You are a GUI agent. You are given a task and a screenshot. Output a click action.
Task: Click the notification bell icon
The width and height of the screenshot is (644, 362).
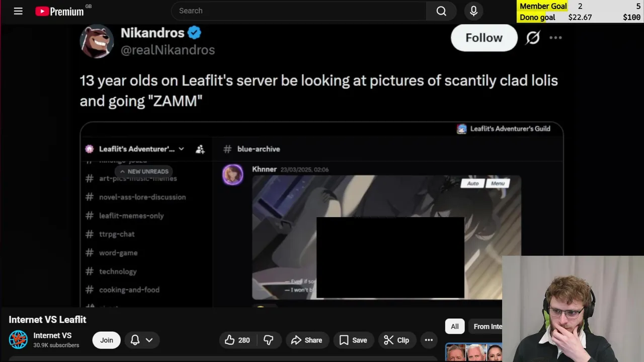pos(135,340)
